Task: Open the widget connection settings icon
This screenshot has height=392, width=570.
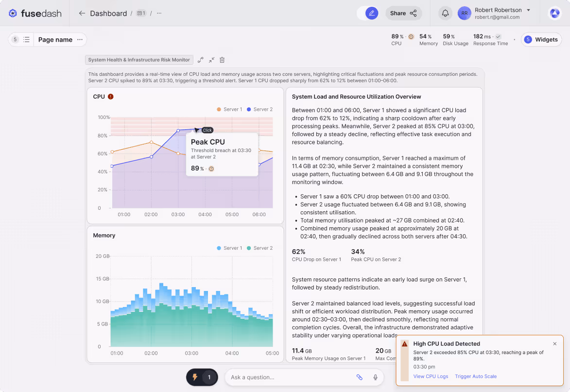Action: [x=201, y=60]
